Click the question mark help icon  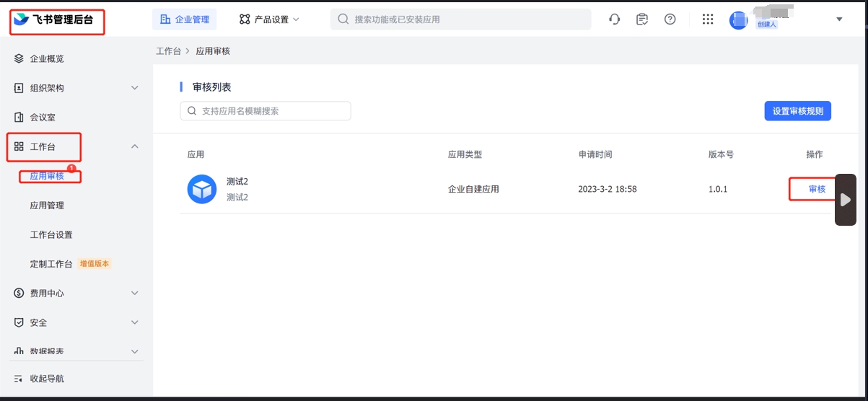click(x=670, y=19)
